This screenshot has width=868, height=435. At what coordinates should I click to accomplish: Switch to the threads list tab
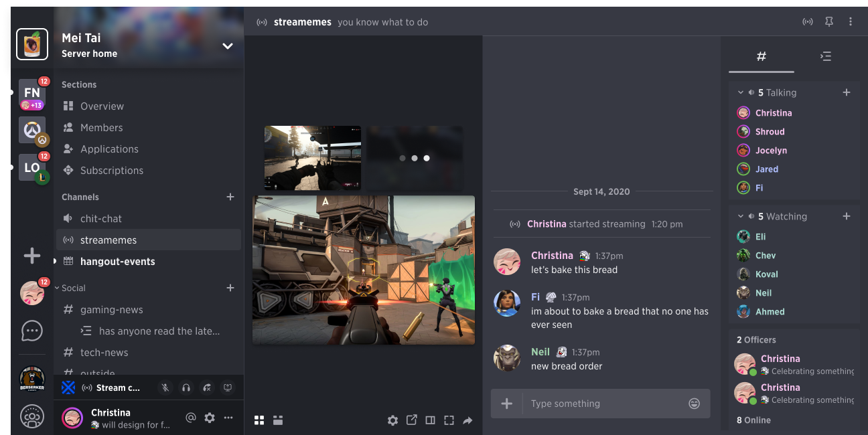(x=826, y=56)
